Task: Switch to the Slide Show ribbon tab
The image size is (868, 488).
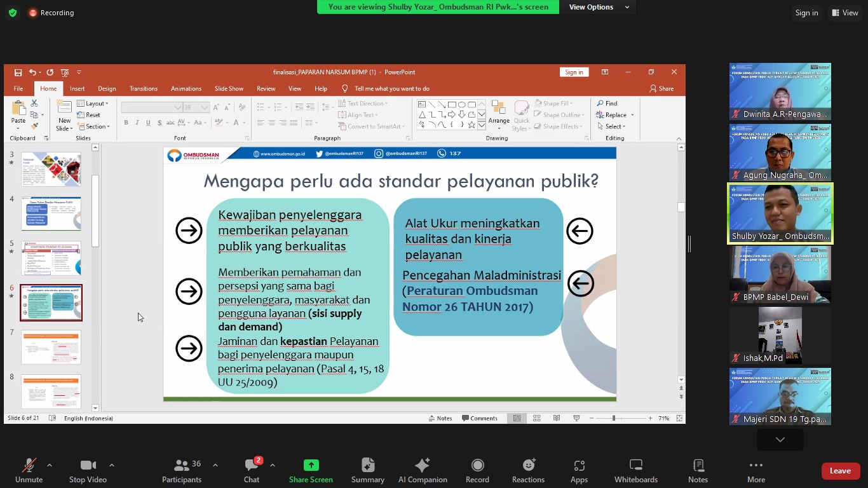Action: click(x=229, y=89)
